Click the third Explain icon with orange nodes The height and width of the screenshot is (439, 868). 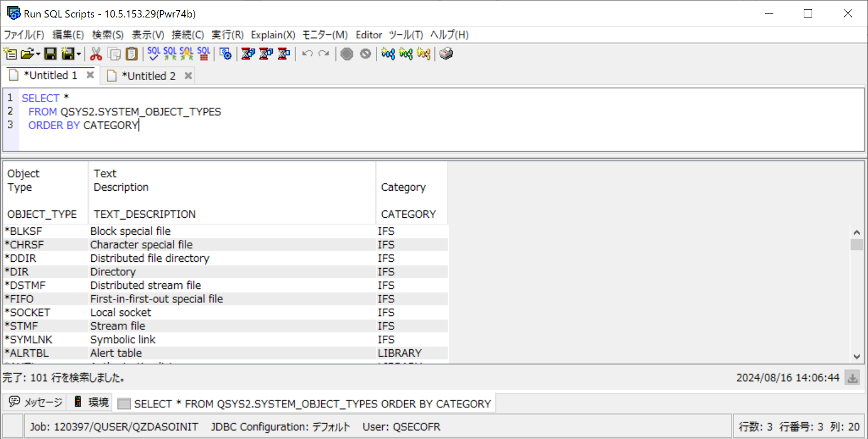[424, 54]
